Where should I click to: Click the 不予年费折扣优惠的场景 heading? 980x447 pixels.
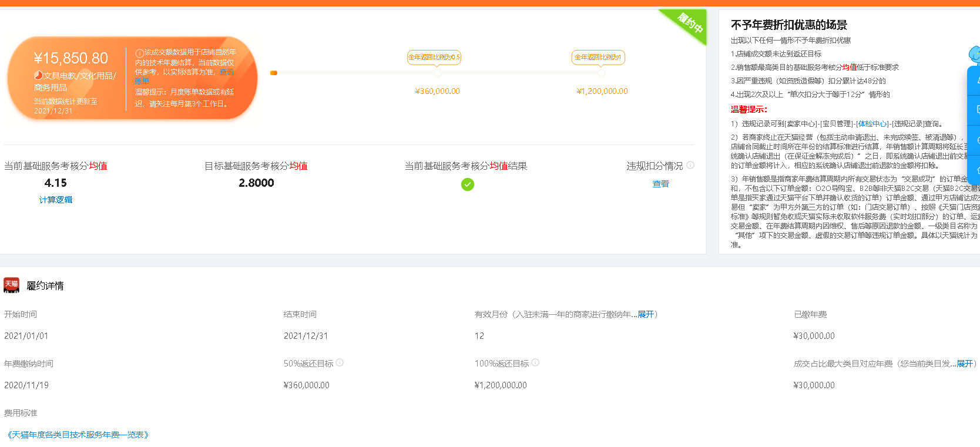point(789,25)
